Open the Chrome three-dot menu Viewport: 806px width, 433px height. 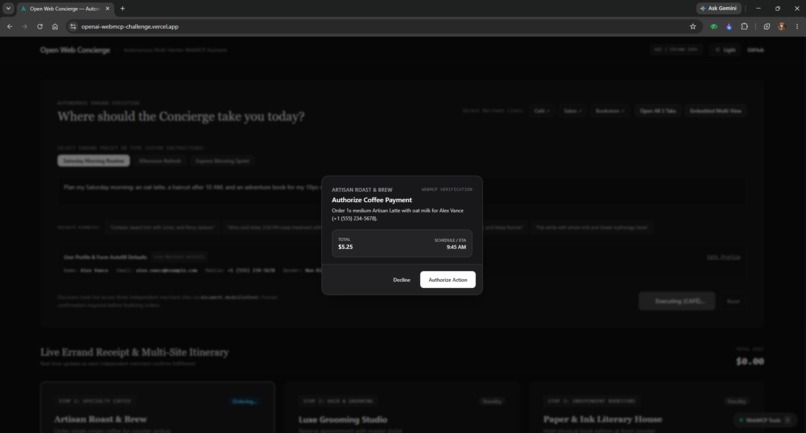[x=797, y=26]
